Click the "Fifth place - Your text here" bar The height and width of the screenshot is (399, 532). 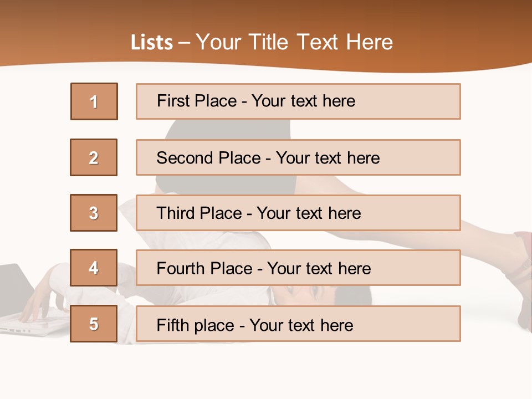tap(298, 324)
